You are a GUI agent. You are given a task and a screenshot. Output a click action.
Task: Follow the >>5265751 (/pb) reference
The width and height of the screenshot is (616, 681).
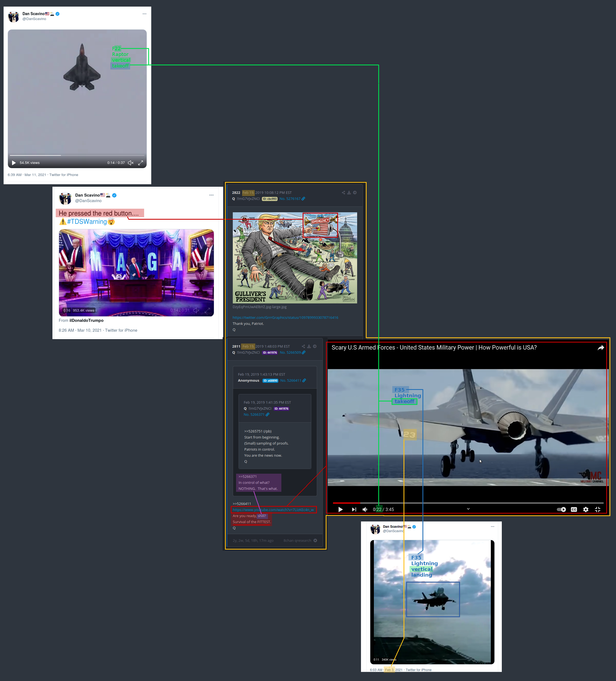coord(258,431)
